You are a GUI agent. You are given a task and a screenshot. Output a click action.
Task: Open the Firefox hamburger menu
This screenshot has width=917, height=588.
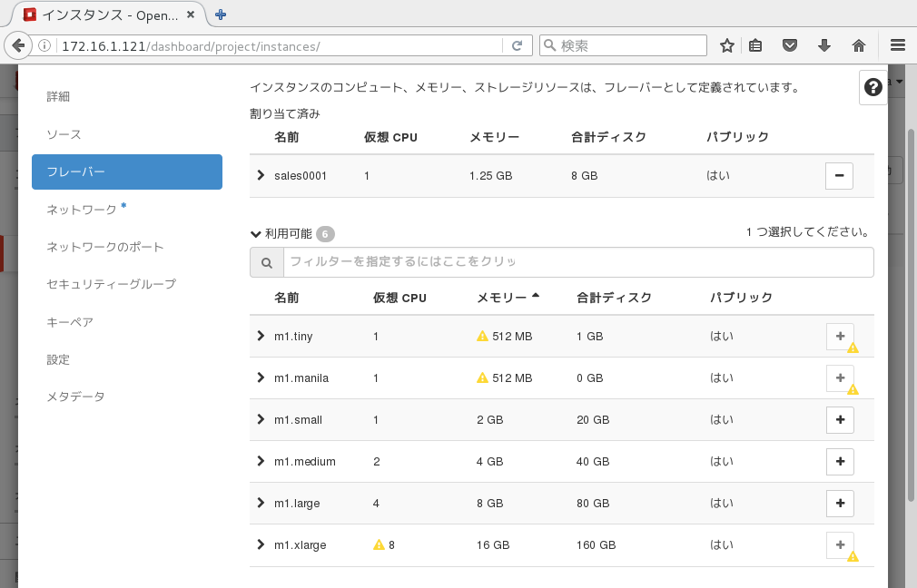pyautogui.click(x=898, y=45)
